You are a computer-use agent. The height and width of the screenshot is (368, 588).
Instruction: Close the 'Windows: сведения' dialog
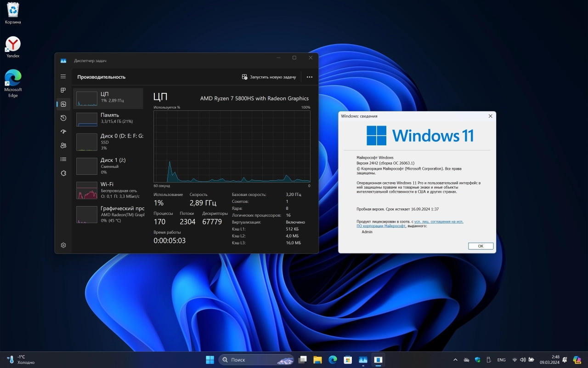click(x=490, y=116)
